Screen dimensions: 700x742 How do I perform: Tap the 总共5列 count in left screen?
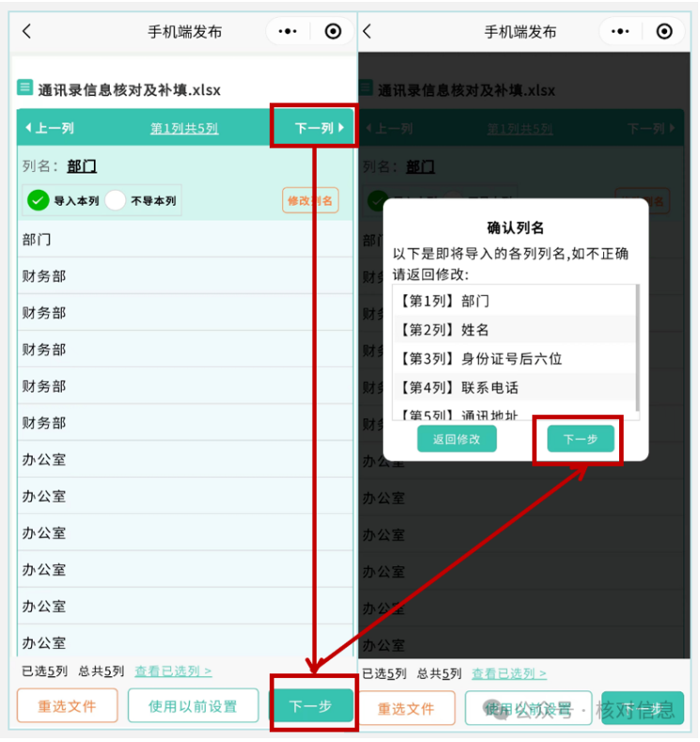[x=101, y=671]
